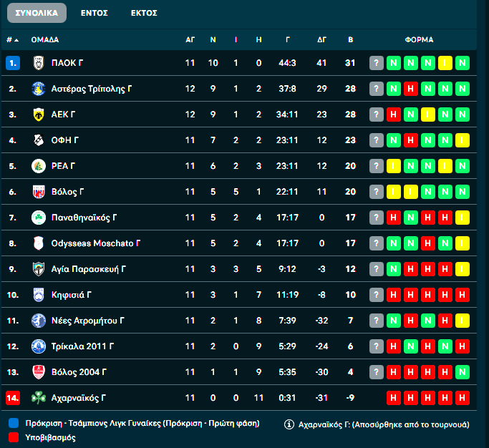Click the Αστέρας Τρίπολης Γ team logo
This screenshot has height=448, width=489.
coord(38,89)
